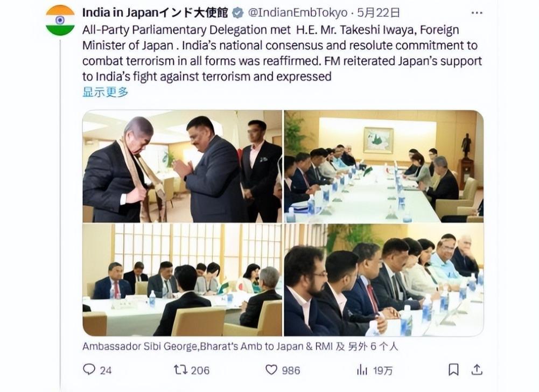Open the India flag profile avatar
539x392 pixels.
(x=60, y=20)
